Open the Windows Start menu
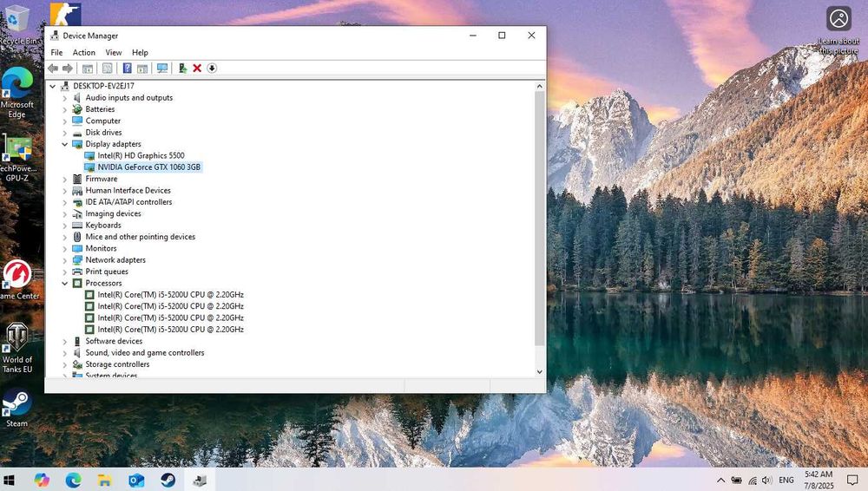The width and height of the screenshot is (868, 491). coord(9,480)
